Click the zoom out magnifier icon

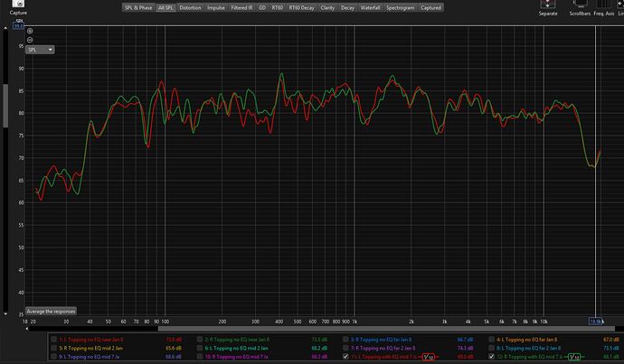point(30,40)
